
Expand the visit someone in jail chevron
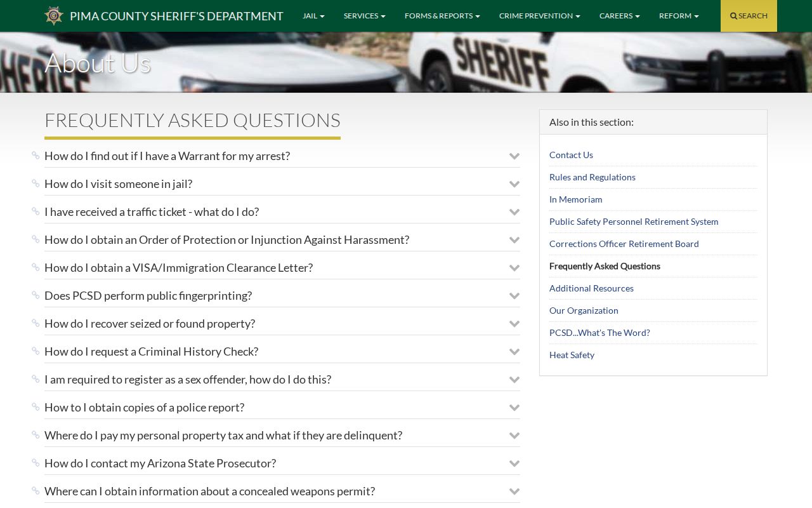514,184
